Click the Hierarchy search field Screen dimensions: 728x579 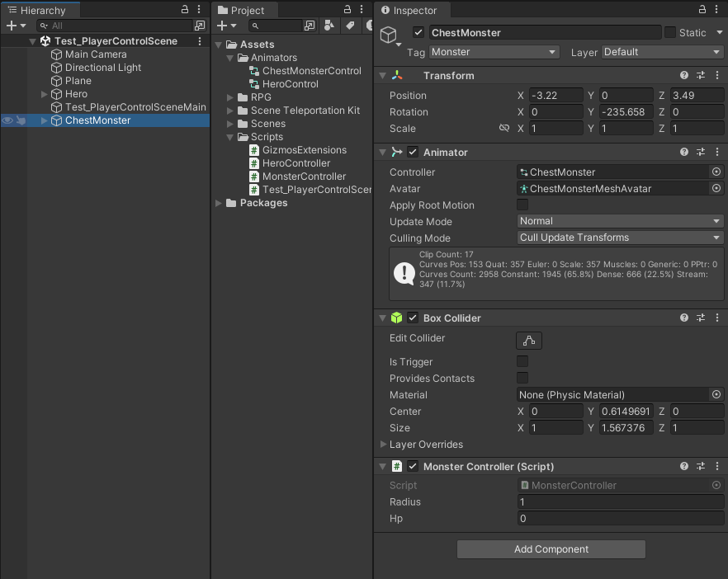(x=114, y=26)
